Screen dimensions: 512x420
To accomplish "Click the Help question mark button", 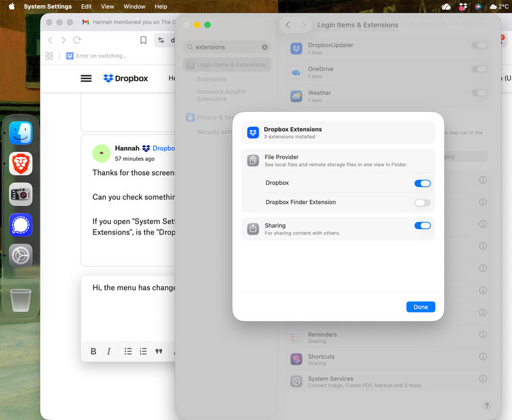I will 486,406.
